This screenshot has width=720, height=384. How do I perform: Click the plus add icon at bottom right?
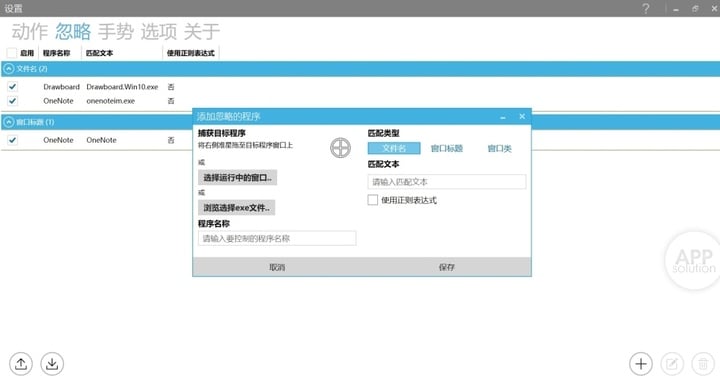(641, 364)
